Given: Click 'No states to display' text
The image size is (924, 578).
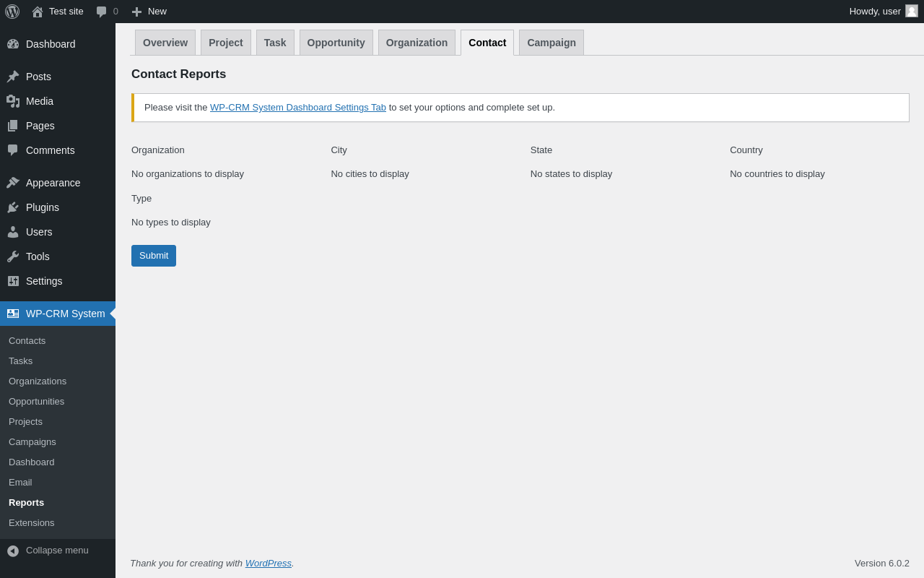Looking at the screenshot, I should pos(571,174).
